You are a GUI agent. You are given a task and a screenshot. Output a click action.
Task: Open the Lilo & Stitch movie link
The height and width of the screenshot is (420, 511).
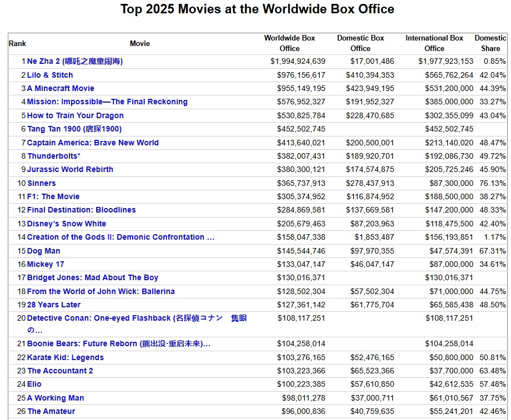50,75
